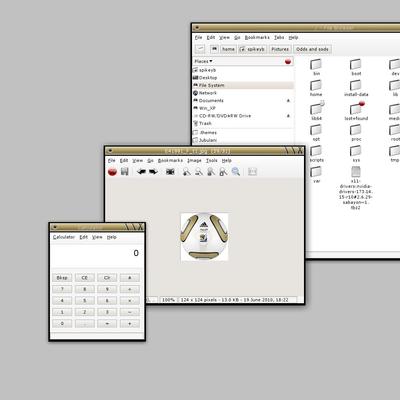The width and height of the screenshot is (400, 400).
Task: Select spikeyb in Places sidebar
Action: pyautogui.click(x=243, y=70)
